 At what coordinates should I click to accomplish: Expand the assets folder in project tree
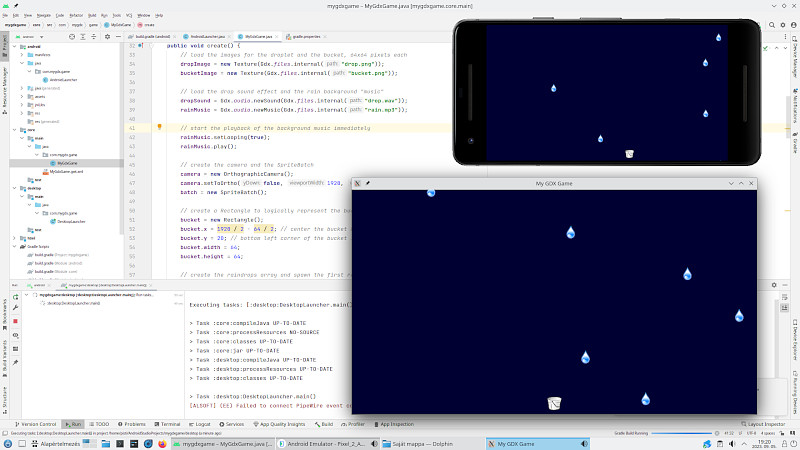[22, 96]
